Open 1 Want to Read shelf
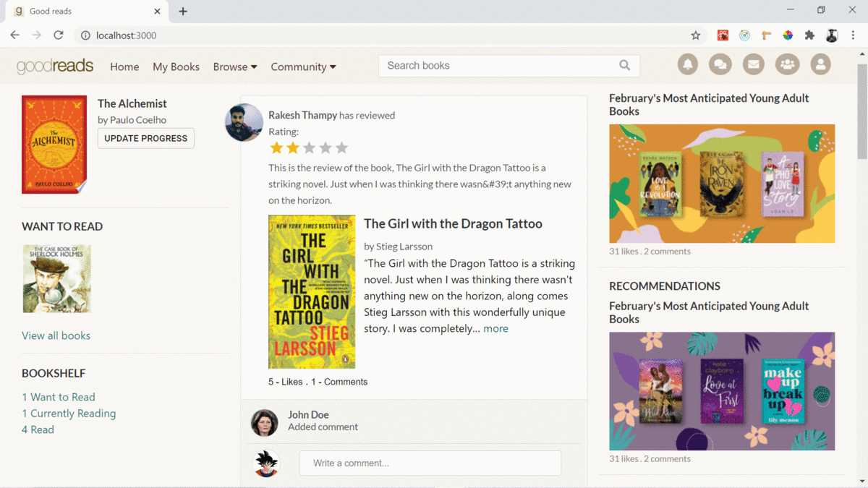 coord(59,397)
